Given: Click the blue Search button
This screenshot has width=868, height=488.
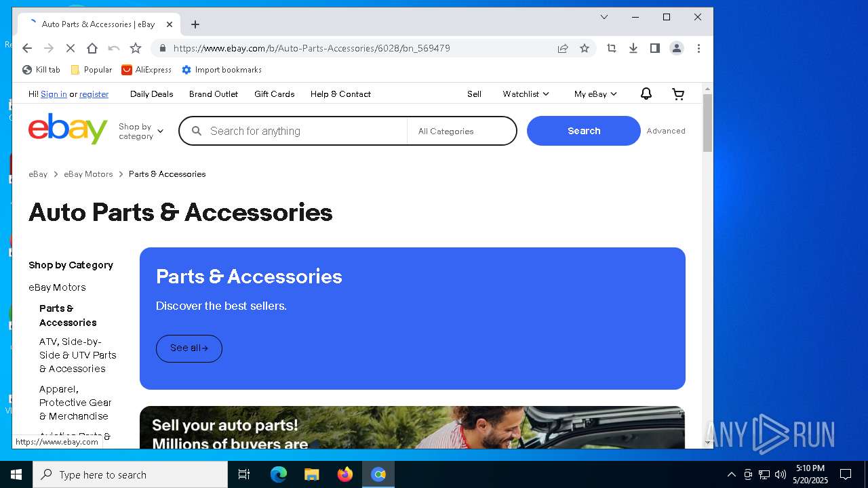Looking at the screenshot, I should click(x=584, y=131).
